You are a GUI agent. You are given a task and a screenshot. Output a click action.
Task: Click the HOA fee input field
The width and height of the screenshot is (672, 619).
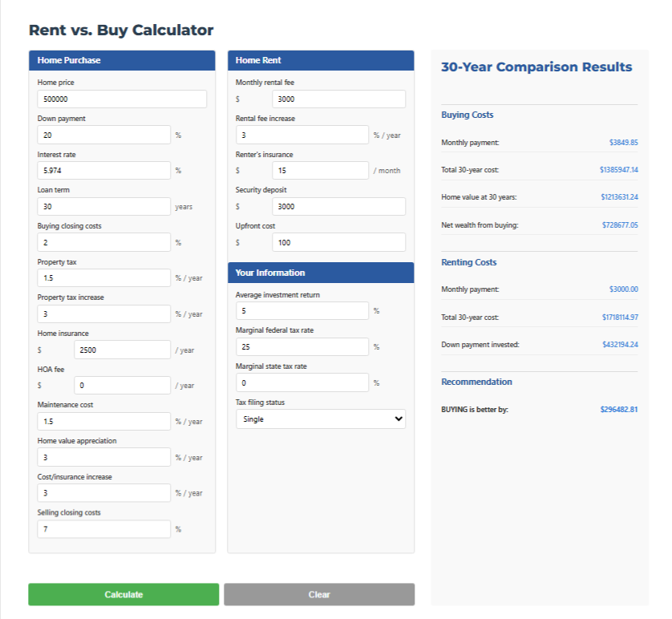[x=122, y=386]
